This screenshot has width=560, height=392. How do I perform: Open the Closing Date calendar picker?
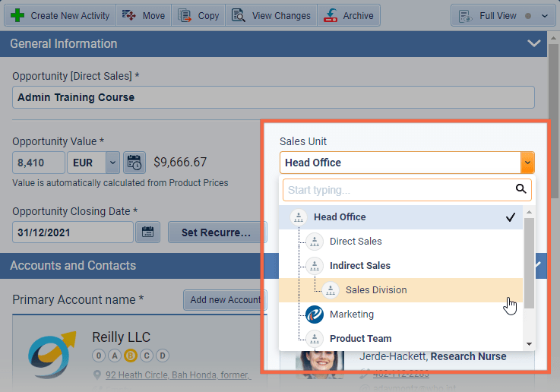[147, 232]
